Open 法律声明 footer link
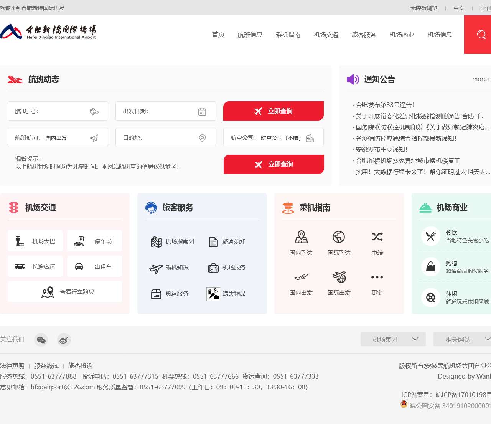This screenshot has width=491, height=448. (x=12, y=365)
